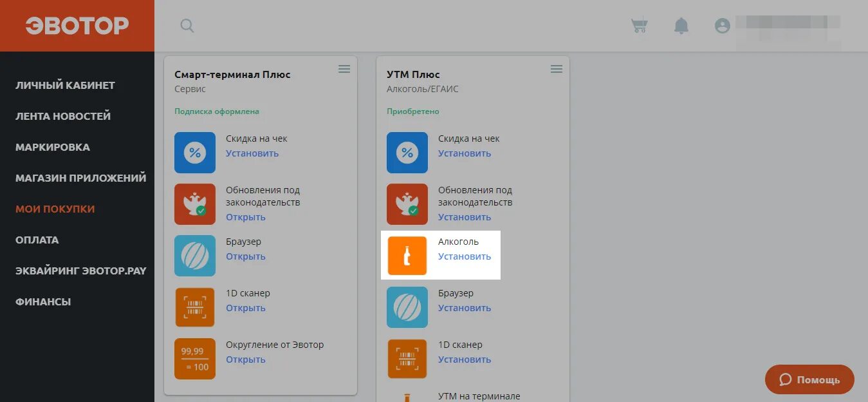Screen dimensions: 868x402
Task: Open Маркировка section
Action: point(53,147)
